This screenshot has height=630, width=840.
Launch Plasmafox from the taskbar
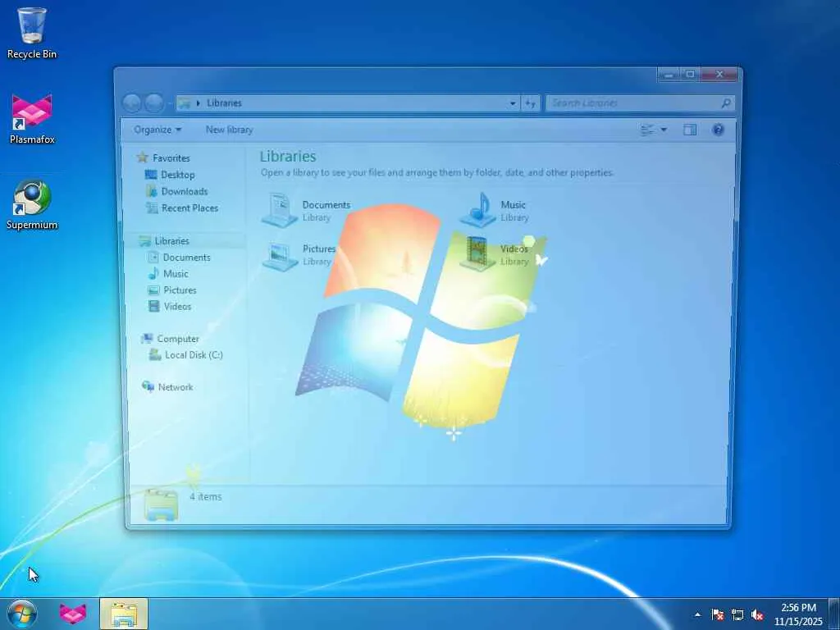(x=72, y=614)
